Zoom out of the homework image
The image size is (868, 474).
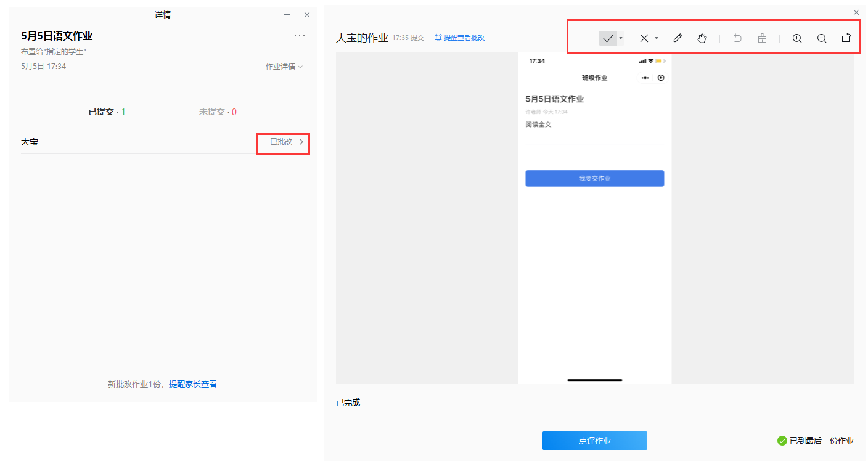[x=822, y=38]
